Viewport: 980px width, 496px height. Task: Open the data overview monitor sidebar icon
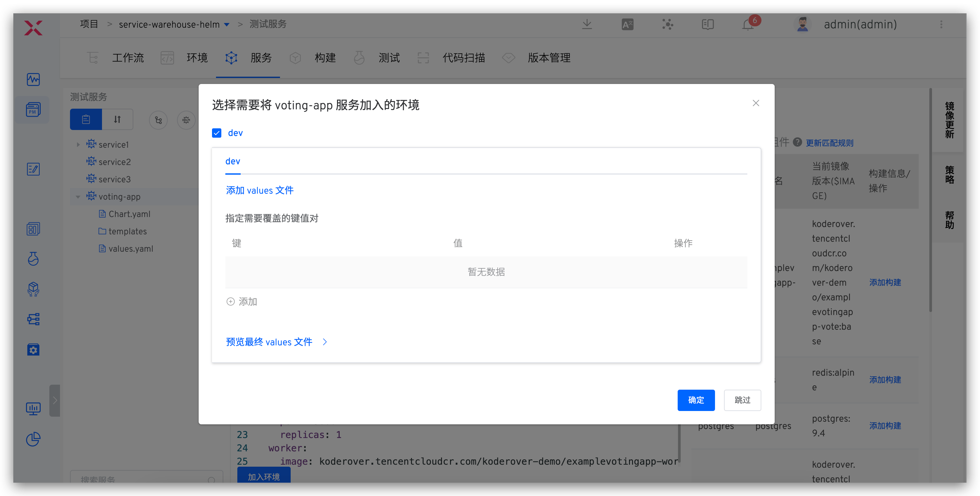(x=33, y=409)
